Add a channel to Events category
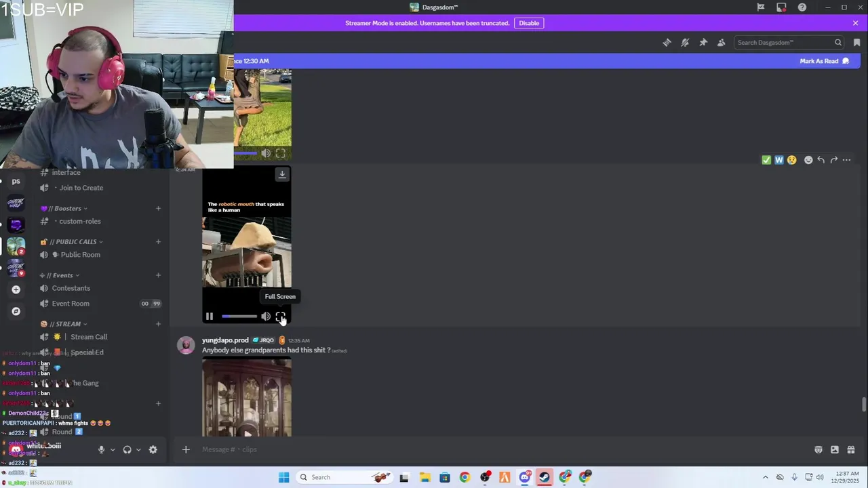The height and width of the screenshot is (488, 868). (158, 275)
